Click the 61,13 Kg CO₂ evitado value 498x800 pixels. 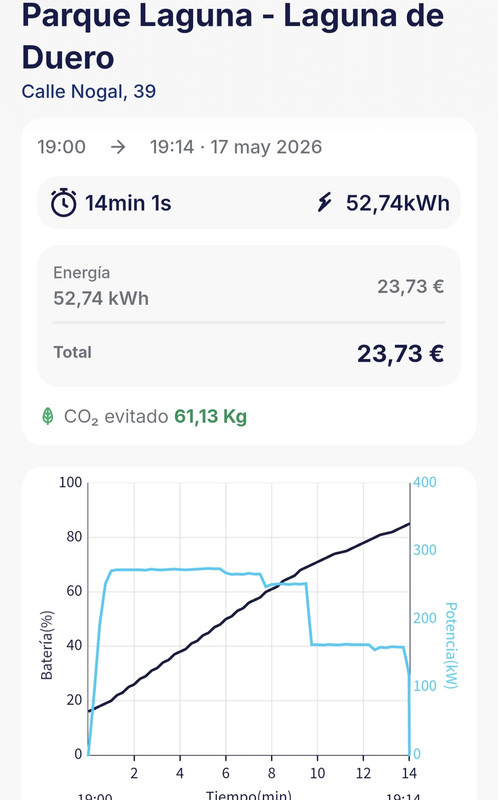click(x=211, y=416)
